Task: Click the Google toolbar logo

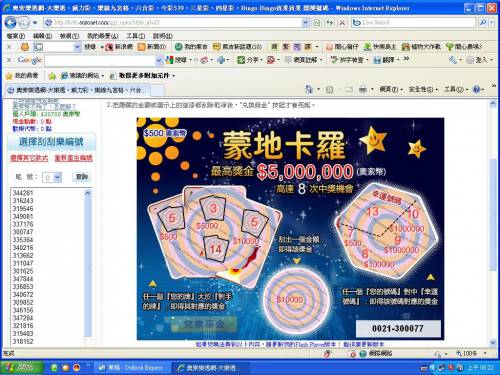Action: [30, 60]
